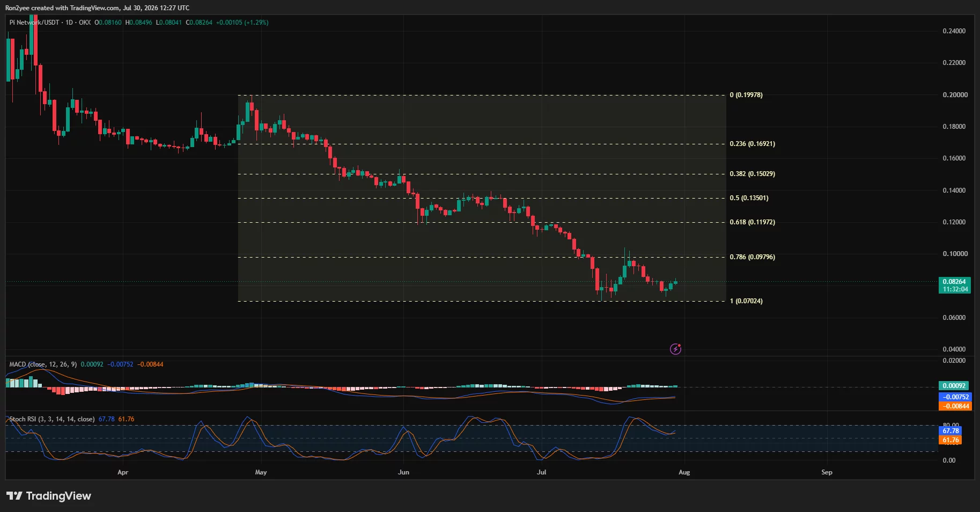This screenshot has width=980, height=512.
Task: Click the May label on time axis
Action: (261, 472)
